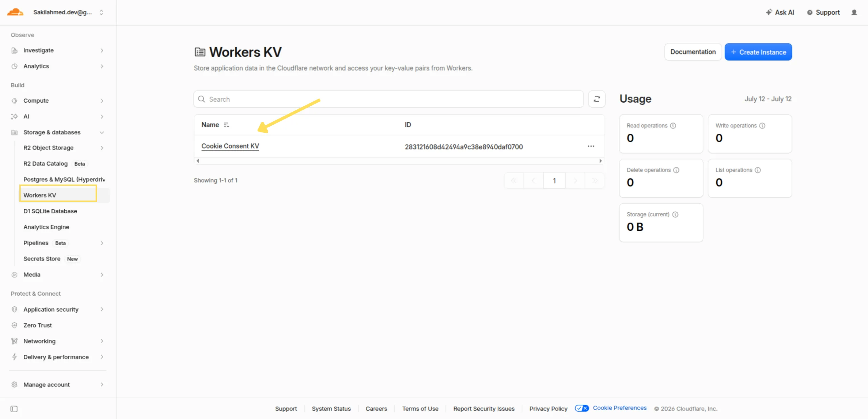Click the namespace ID 283121608d42494a9c38e8940daf0700
868x419 pixels.
[x=463, y=147]
